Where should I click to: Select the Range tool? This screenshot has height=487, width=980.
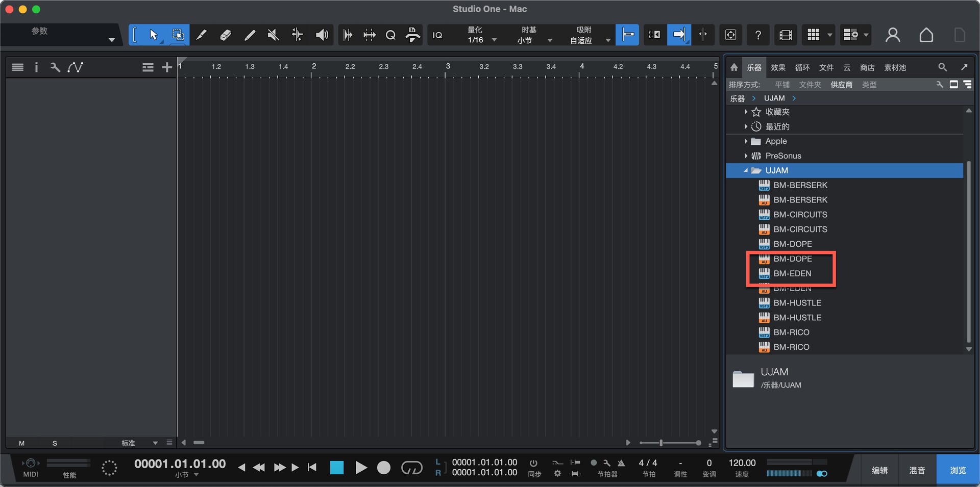[x=178, y=35]
